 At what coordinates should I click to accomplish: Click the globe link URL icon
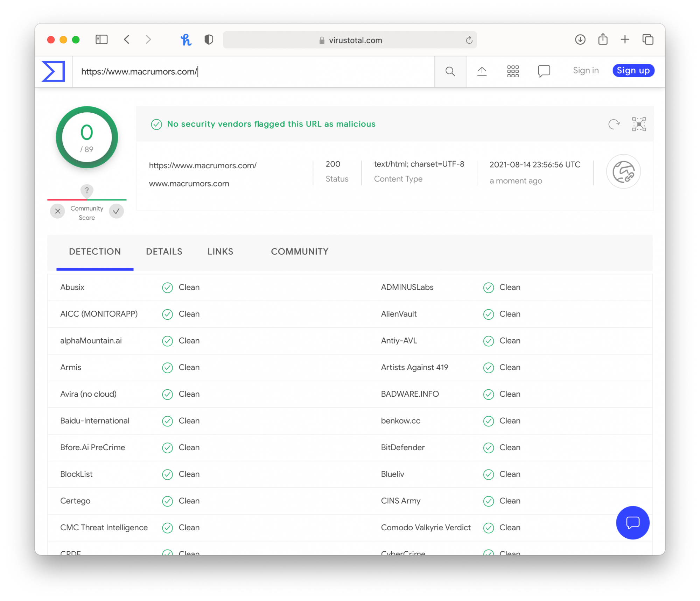(623, 171)
